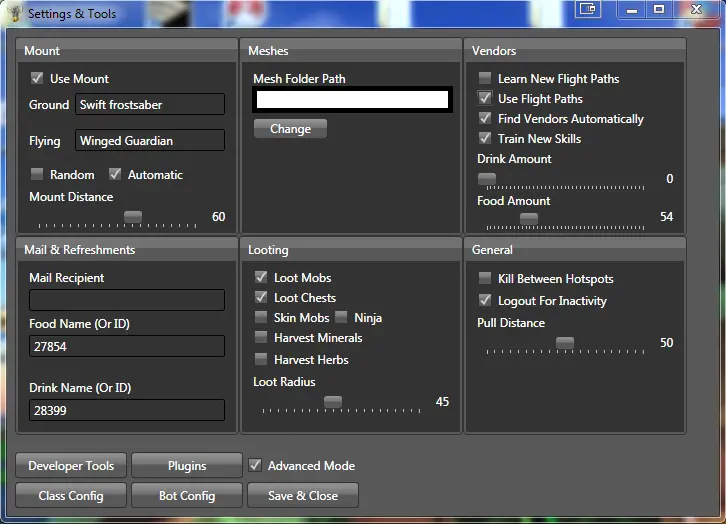Image resolution: width=726 pixels, height=524 pixels.
Task: Focus the Ground mount name field
Action: pos(150,104)
